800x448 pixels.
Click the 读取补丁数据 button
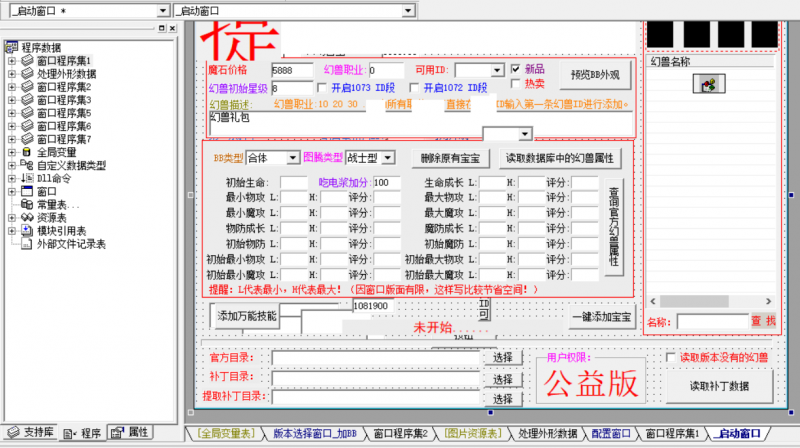[719, 386]
